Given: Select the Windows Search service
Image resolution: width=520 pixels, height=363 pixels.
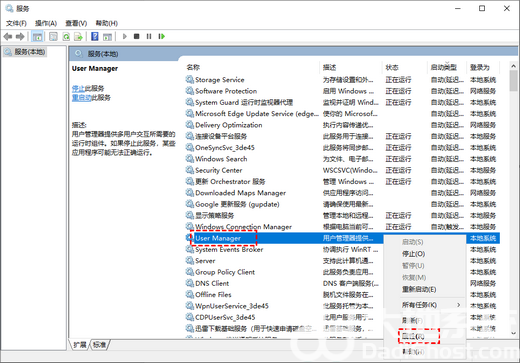Looking at the screenshot, I should [x=342, y=159].
